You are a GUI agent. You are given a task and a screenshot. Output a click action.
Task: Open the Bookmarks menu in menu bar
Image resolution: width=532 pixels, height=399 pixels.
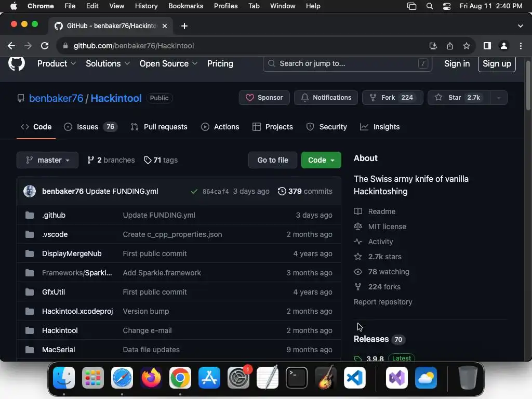[185, 6]
